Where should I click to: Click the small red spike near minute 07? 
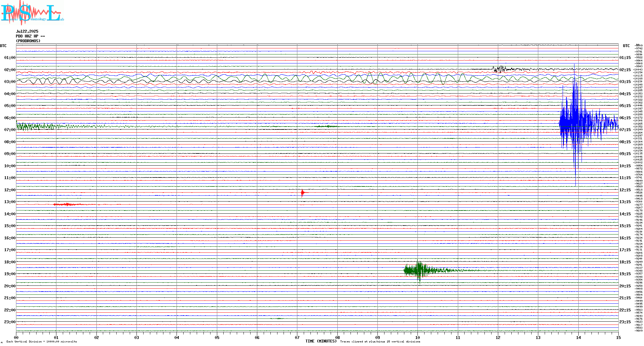302,193
